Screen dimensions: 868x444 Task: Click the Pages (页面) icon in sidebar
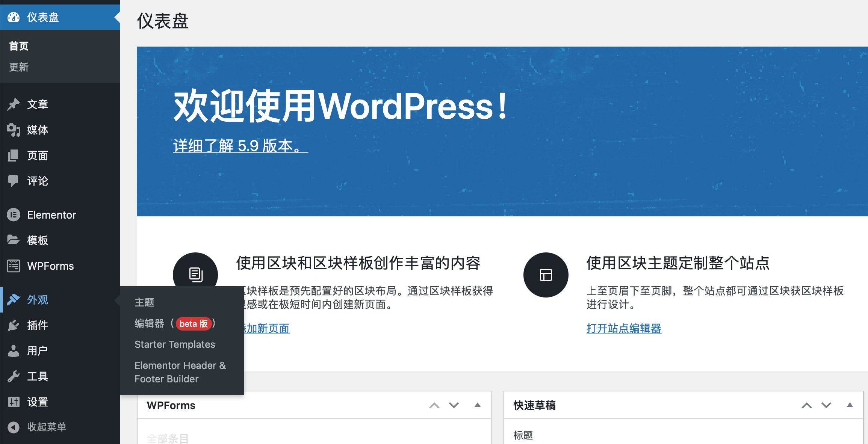tap(14, 156)
